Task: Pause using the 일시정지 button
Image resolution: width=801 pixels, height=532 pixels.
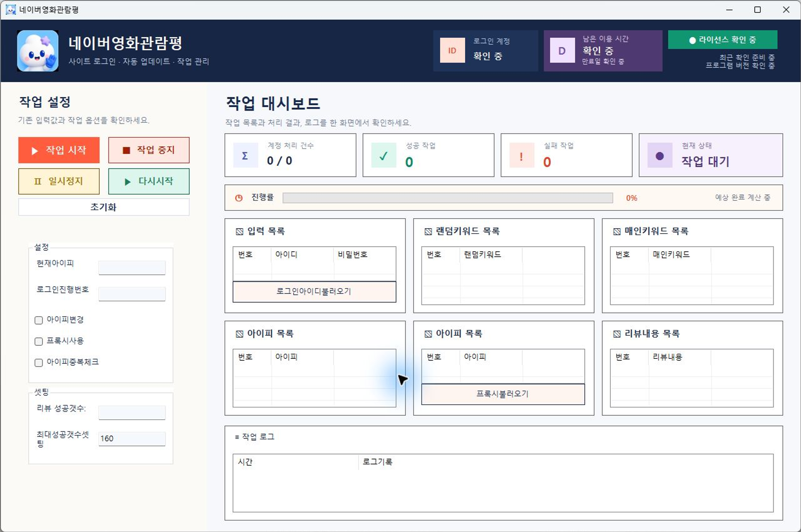Action: pyautogui.click(x=59, y=181)
